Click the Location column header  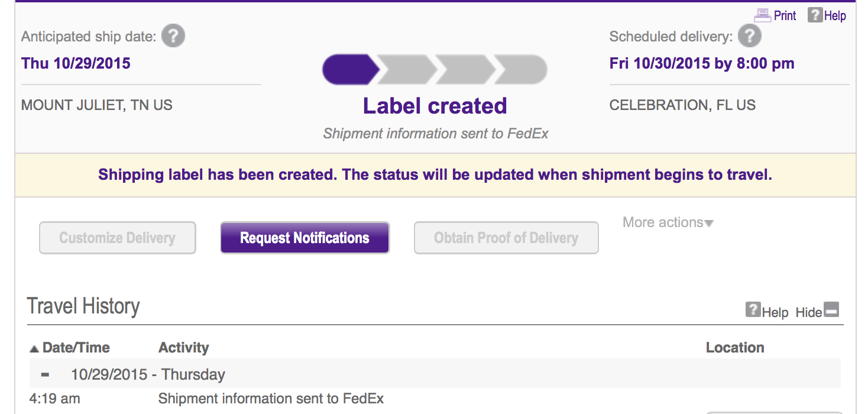734,348
